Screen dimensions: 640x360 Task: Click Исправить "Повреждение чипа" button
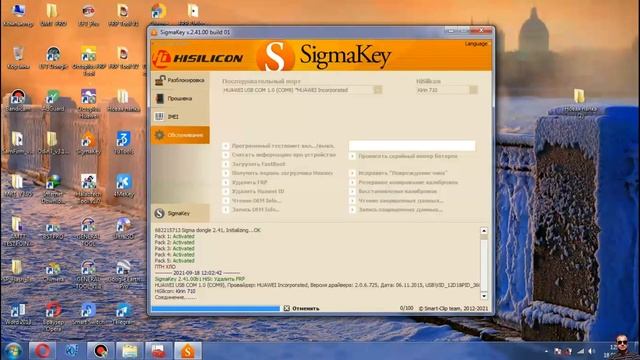[398, 173]
